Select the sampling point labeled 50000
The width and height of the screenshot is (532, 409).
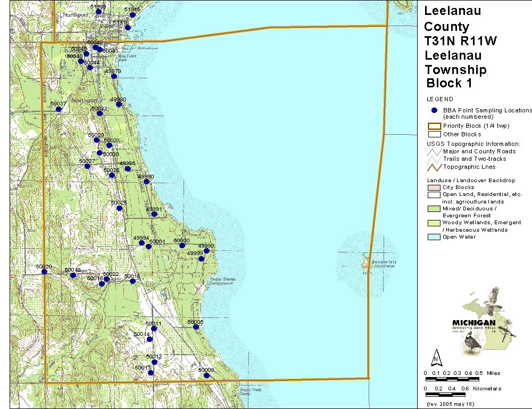point(182,246)
